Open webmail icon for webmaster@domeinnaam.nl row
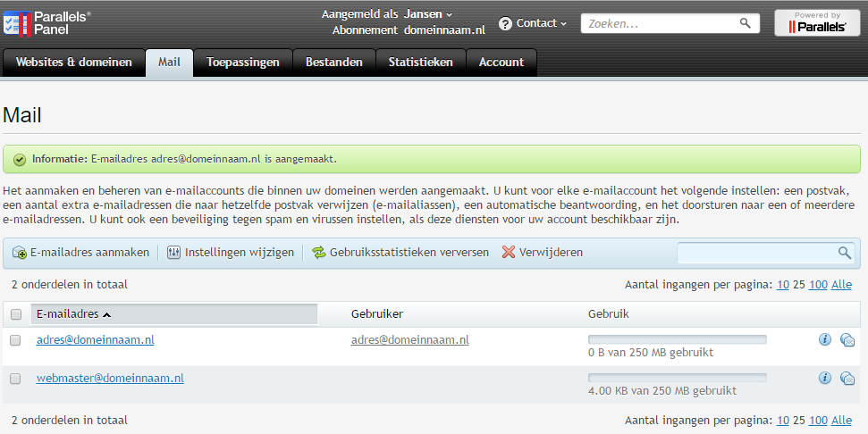The height and width of the screenshot is (434, 868). 847,378
